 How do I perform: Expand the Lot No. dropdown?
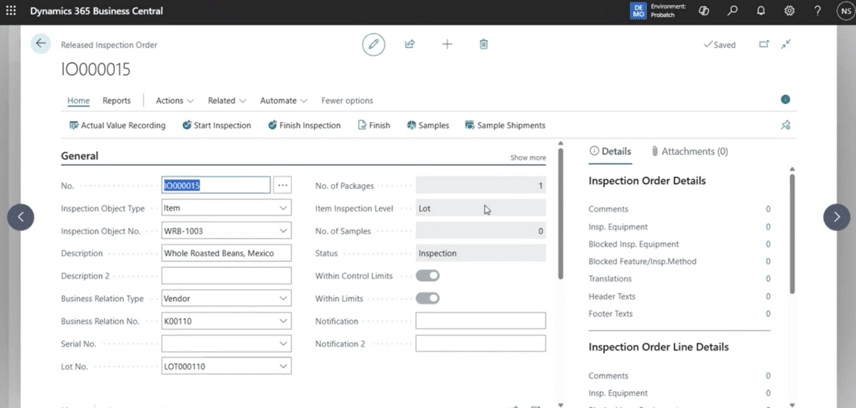point(284,366)
